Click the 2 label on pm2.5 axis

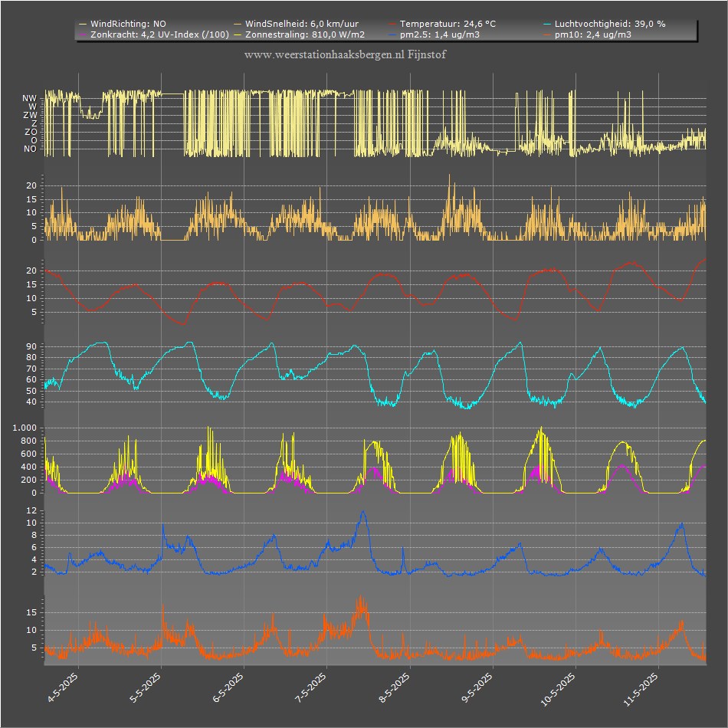click(34, 572)
